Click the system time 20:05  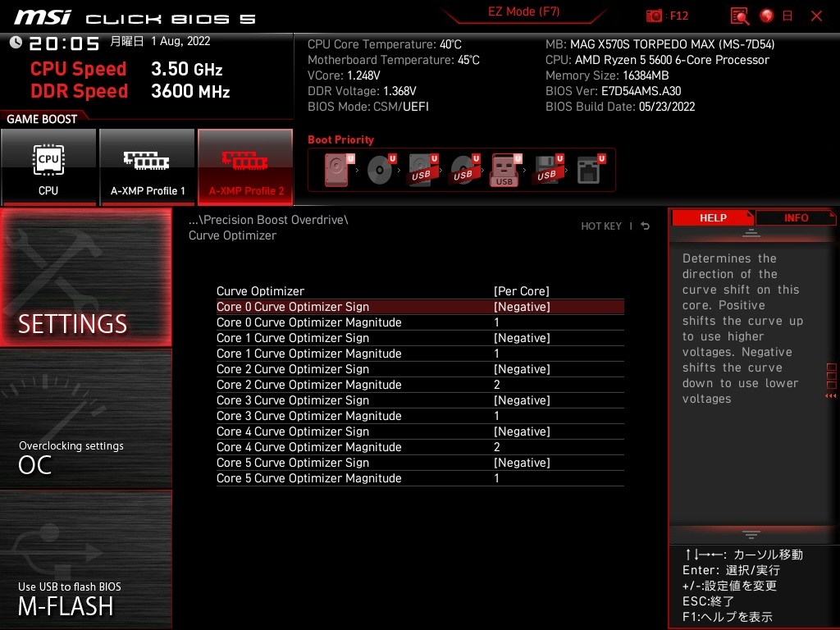pyautogui.click(x=64, y=43)
